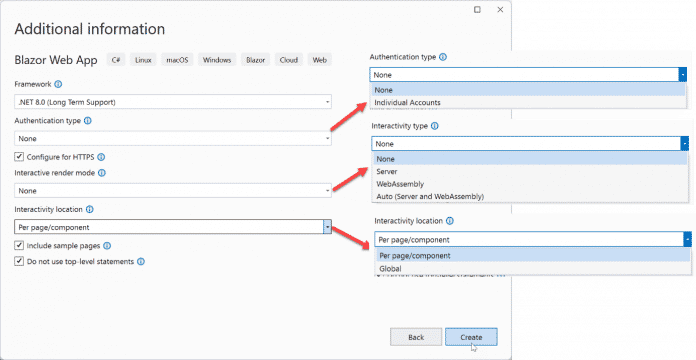Click the info icon next to Interactivity type

pos(435,126)
